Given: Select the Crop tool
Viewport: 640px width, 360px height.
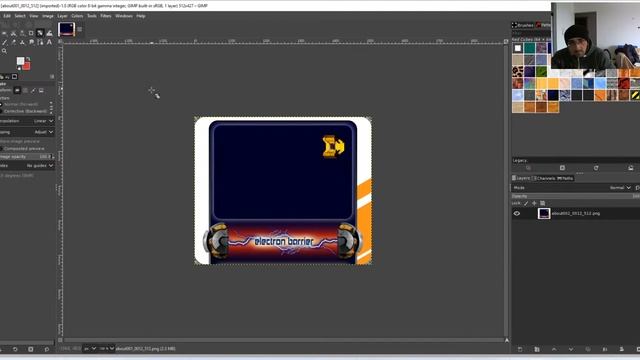Looking at the screenshot, I should tap(31, 33).
